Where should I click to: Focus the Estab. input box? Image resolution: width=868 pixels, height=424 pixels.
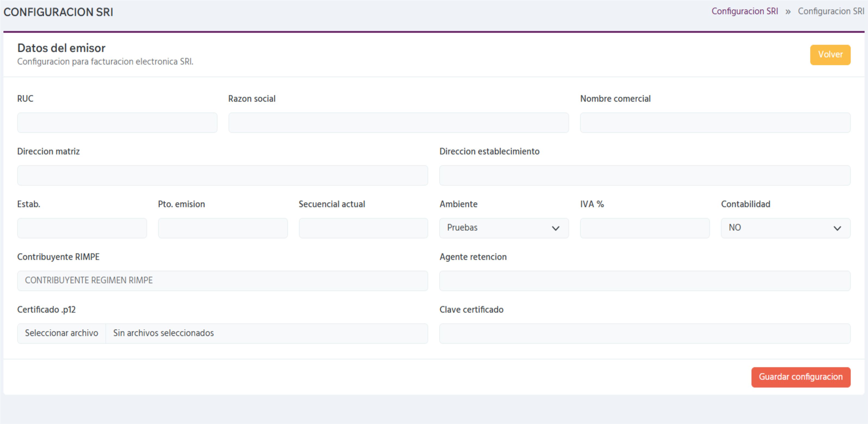(x=82, y=228)
